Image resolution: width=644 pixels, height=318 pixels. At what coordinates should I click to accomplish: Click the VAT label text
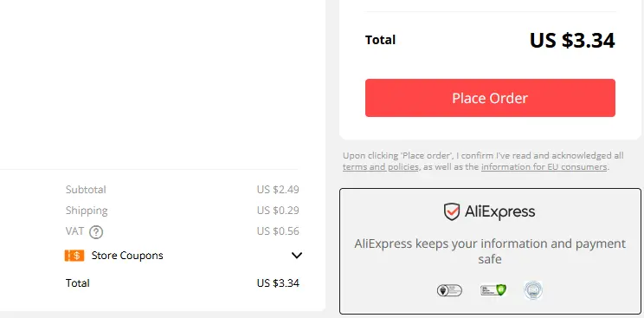point(74,231)
